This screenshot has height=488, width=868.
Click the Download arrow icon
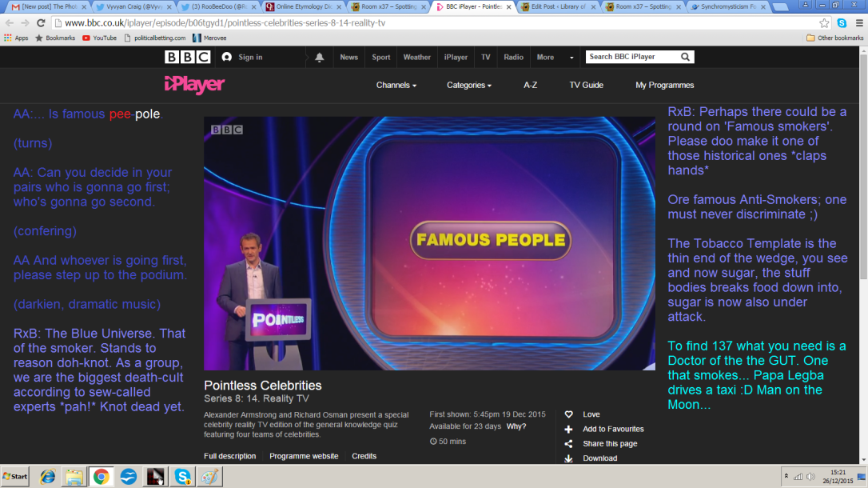click(x=568, y=458)
